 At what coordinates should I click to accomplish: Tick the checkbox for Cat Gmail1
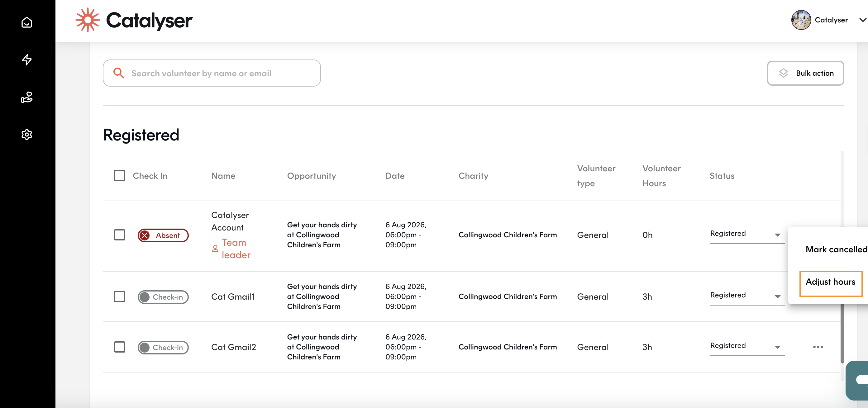pos(120,297)
